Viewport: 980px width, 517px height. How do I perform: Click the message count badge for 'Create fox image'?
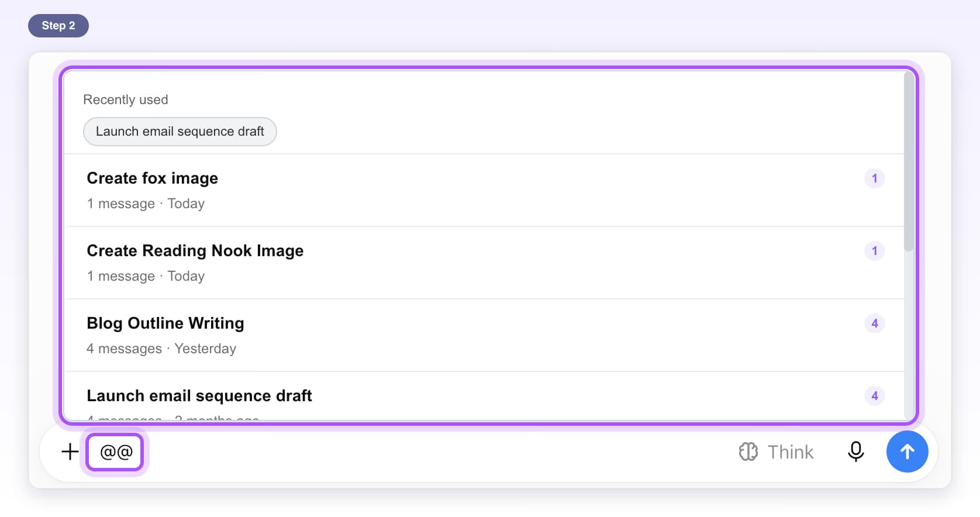[874, 178]
